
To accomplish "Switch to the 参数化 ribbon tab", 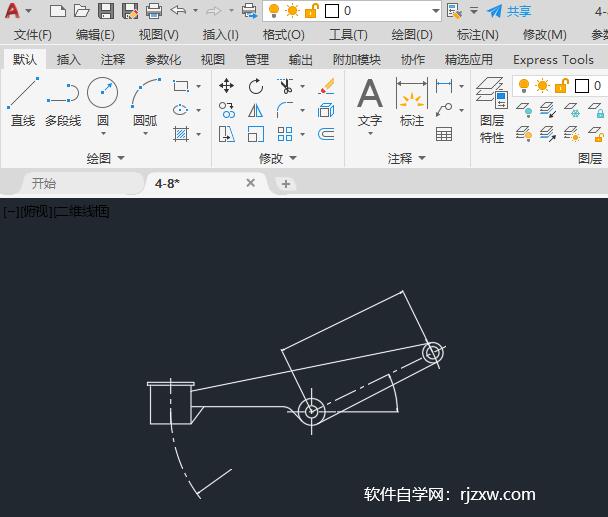I will click(163, 59).
